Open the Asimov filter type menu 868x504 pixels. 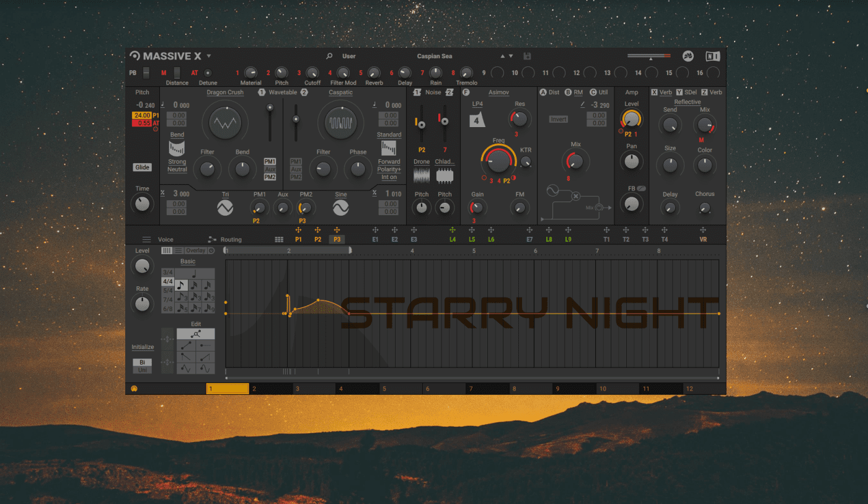click(498, 92)
